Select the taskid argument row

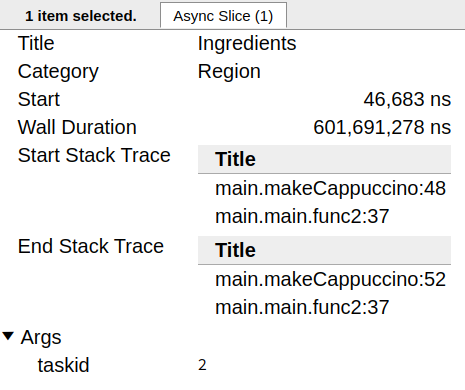click(227, 365)
